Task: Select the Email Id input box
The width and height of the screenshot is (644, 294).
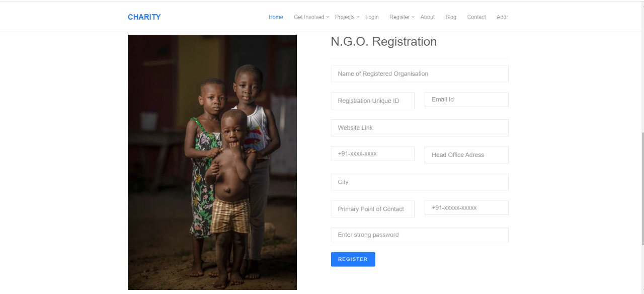Action: point(466,99)
